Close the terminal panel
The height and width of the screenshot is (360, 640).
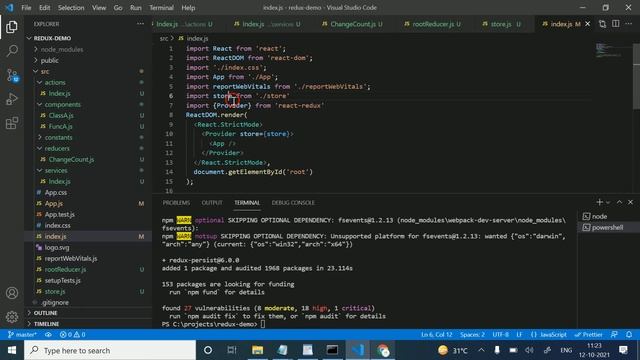(x=631, y=202)
